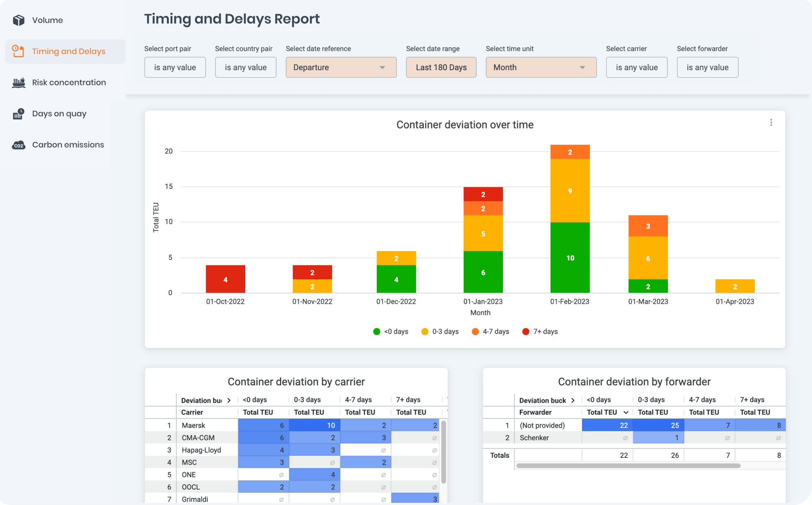Click the CO2 Carbon emissions cloud icon
The height and width of the screenshot is (505, 812).
click(18, 145)
